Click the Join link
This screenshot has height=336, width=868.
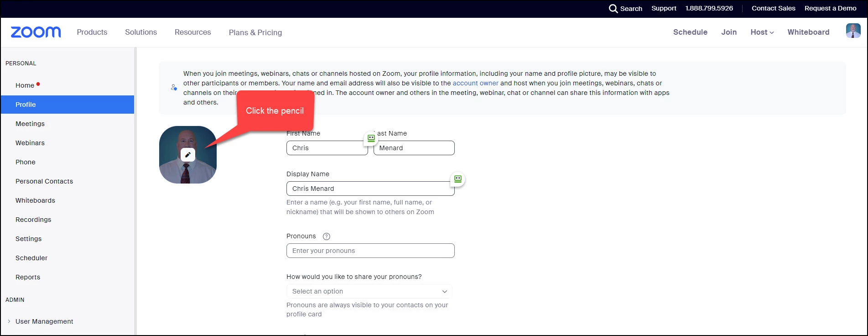pyautogui.click(x=729, y=32)
